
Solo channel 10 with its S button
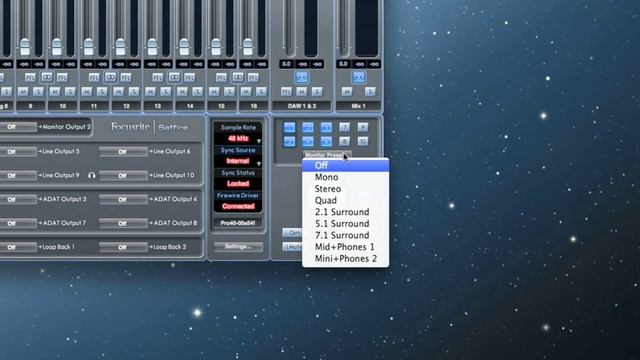70,92
